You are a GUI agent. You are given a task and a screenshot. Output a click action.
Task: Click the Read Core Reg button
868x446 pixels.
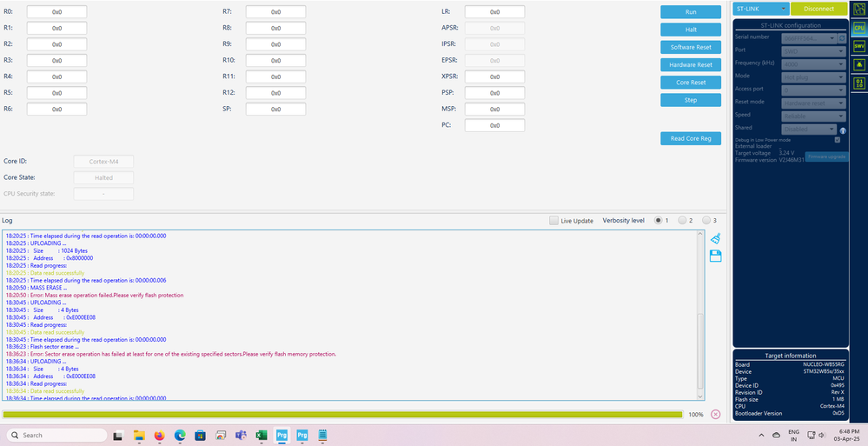click(691, 138)
